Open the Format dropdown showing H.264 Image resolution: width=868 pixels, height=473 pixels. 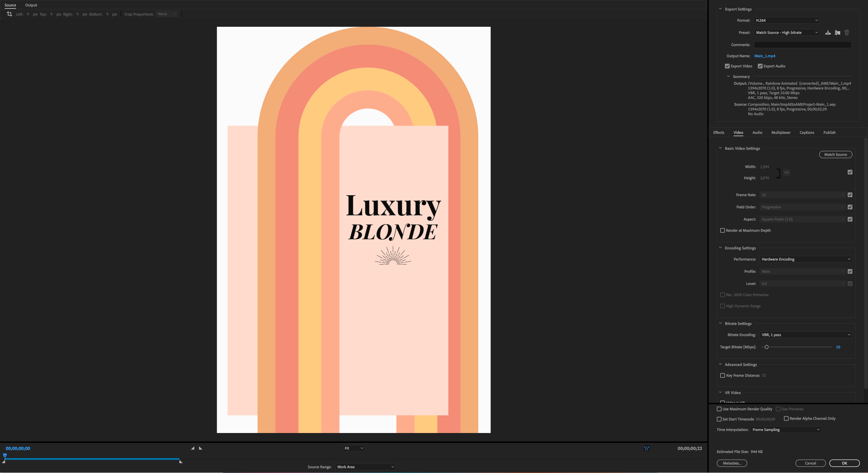tap(787, 20)
